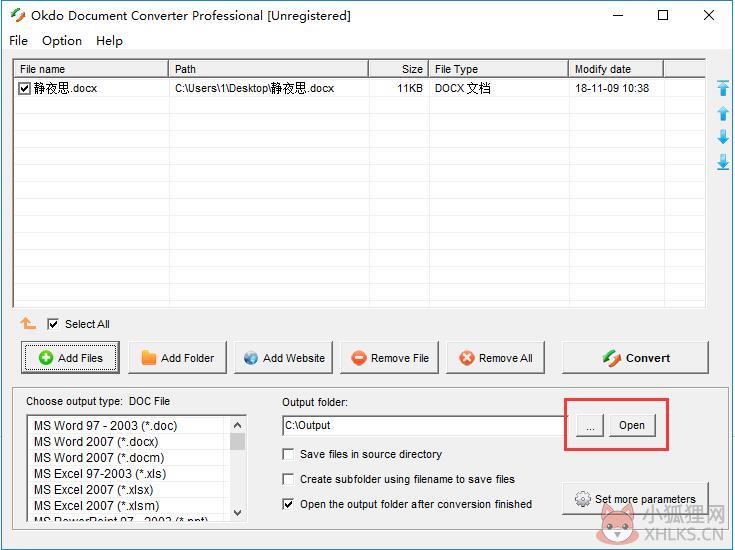Viewport: 735px width, 550px height.
Task: Sort by the Path column header
Action: point(269,69)
